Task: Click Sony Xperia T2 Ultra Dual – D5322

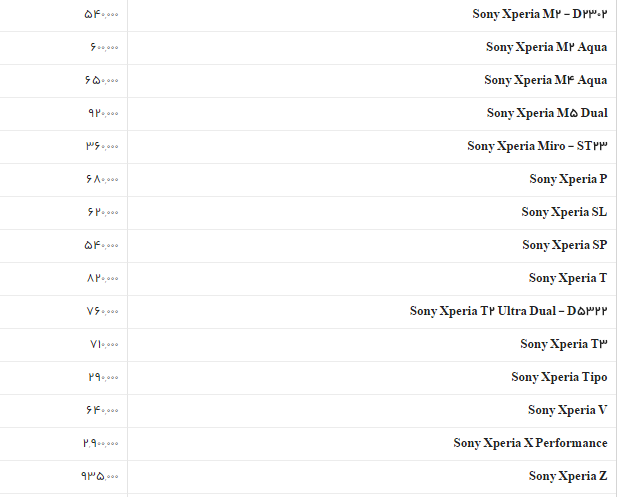Action: [x=508, y=311]
